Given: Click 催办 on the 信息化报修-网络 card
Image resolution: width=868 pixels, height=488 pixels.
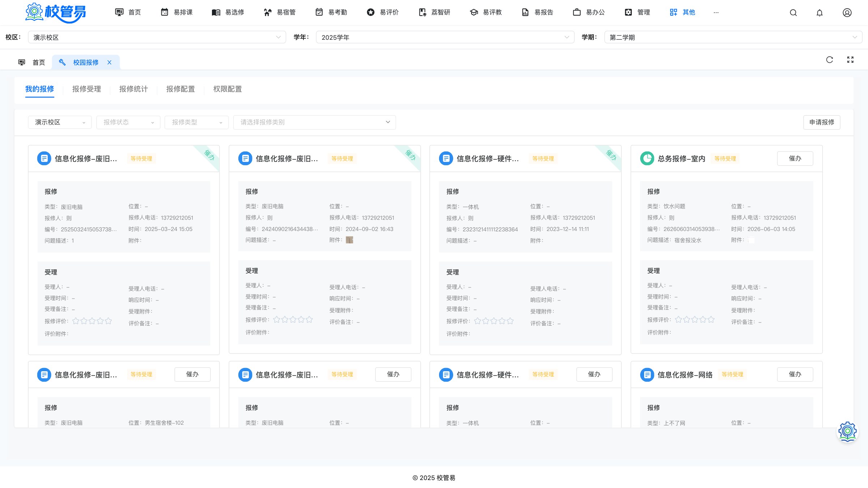Looking at the screenshot, I should pyautogui.click(x=795, y=374).
